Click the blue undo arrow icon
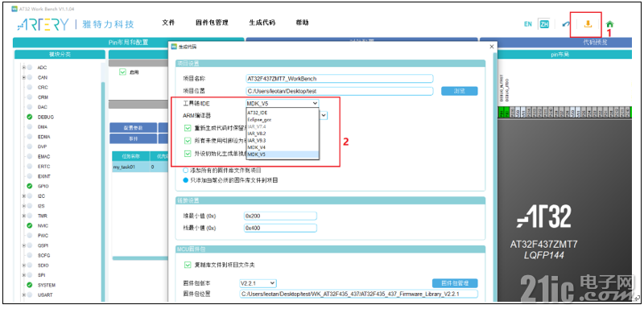644x309 pixels. pos(566,24)
